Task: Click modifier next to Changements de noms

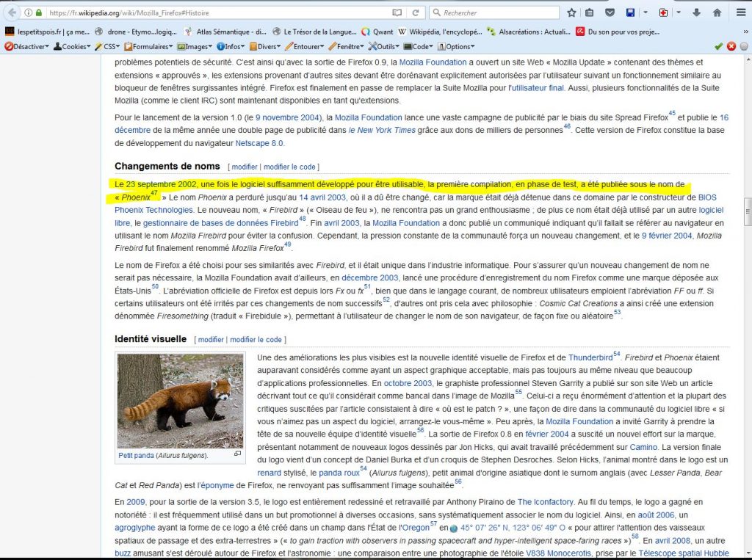Action: [x=245, y=167]
